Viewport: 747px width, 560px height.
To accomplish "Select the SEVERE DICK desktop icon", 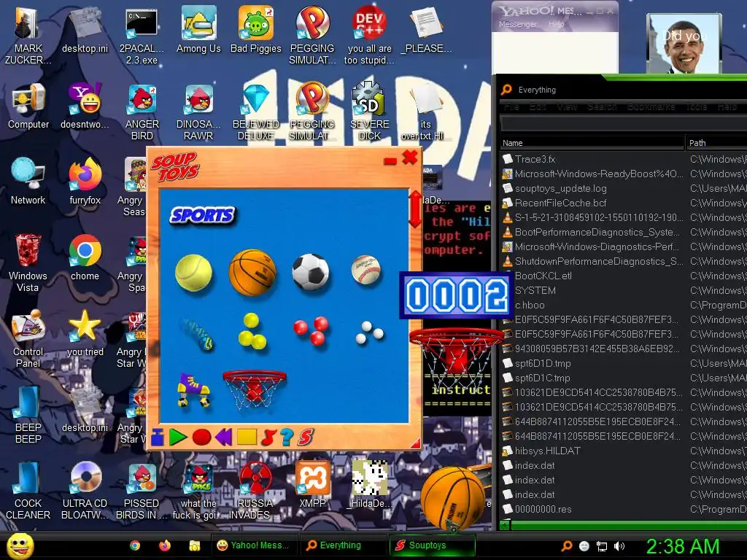I will point(370,112).
